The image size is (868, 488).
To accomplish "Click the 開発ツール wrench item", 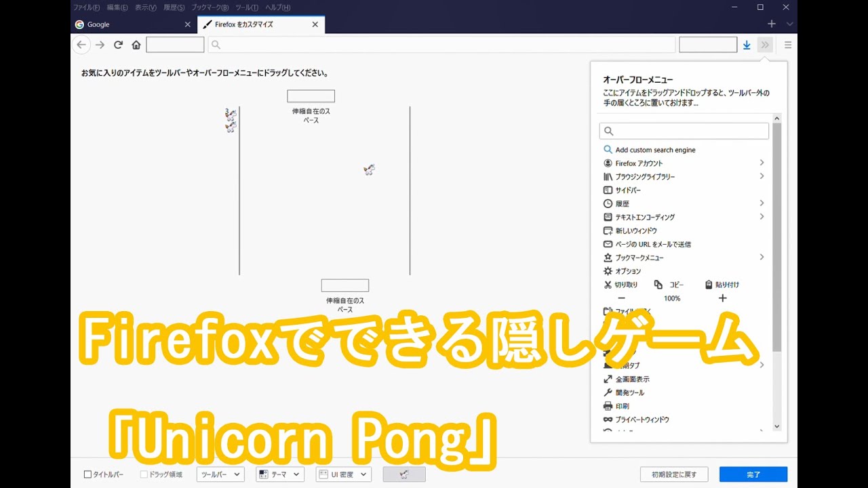I will click(684, 392).
